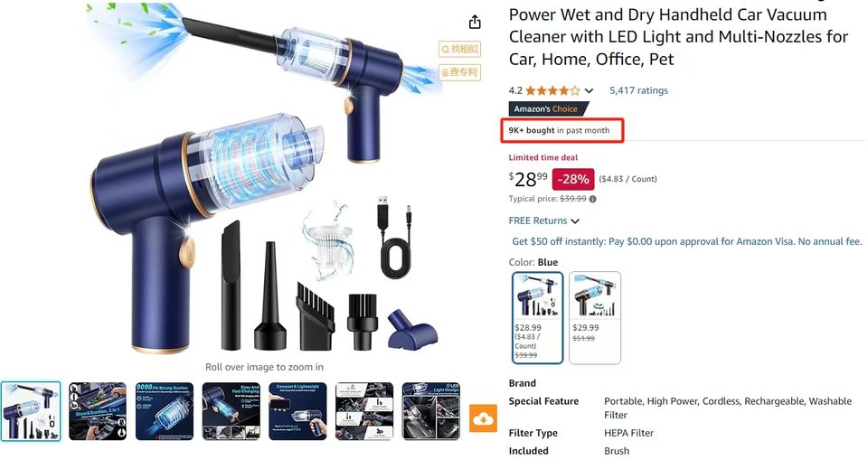Select the black color option at $29.99
Viewport: 868px width, 460px height.
595,318
